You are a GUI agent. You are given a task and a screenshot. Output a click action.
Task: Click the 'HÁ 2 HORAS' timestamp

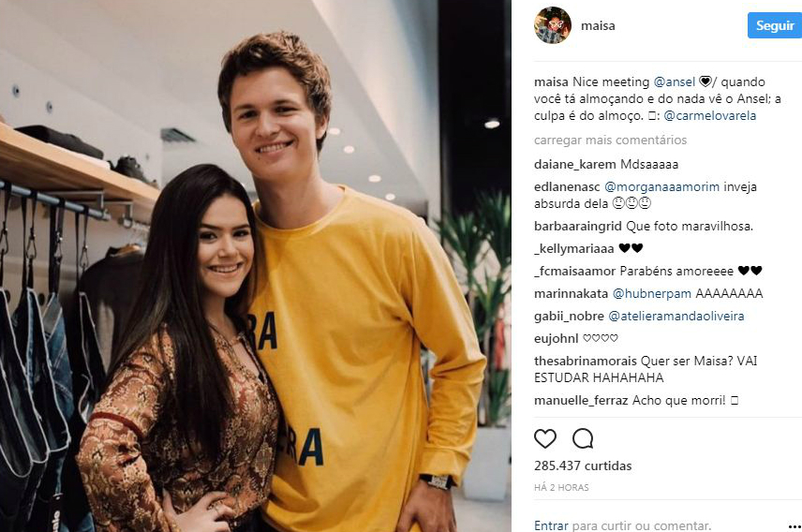pyautogui.click(x=561, y=487)
